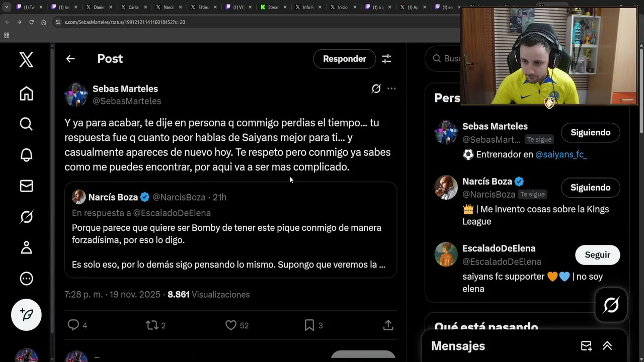The height and width of the screenshot is (362, 644).
Task: Open the @SebasMarteles handle on the post
Action: (127, 101)
